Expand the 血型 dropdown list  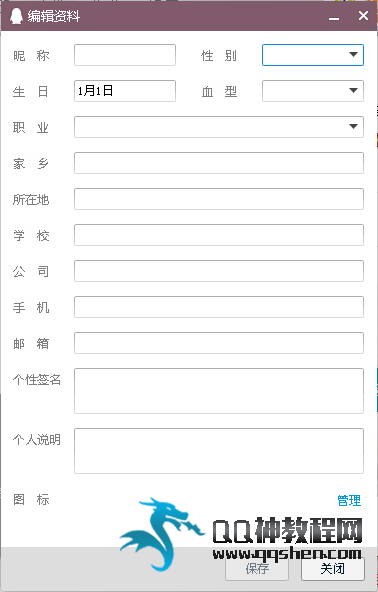tap(353, 91)
